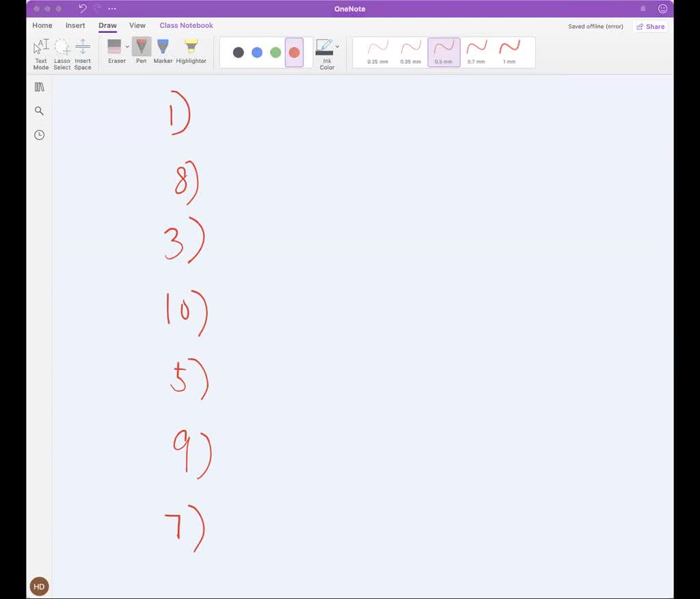Image resolution: width=700 pixels, height=599 pixels.
Task: Pick the blue ink color swatch
Action: [257, 53]
